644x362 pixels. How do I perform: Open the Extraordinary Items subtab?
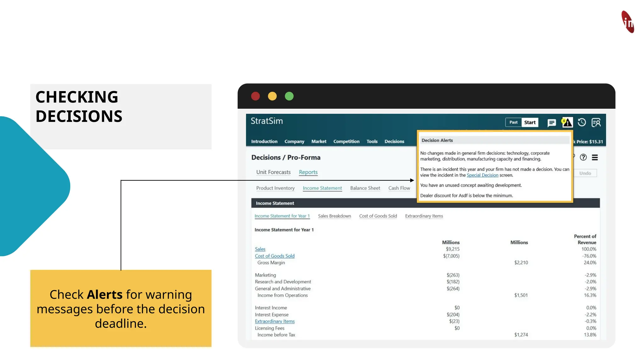click(424, 216)
